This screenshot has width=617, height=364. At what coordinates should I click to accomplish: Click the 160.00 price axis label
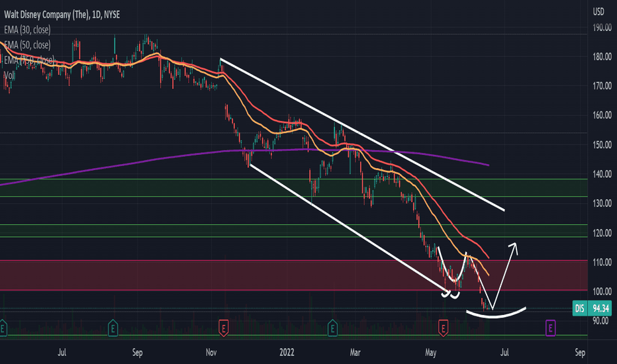[602, 115]
